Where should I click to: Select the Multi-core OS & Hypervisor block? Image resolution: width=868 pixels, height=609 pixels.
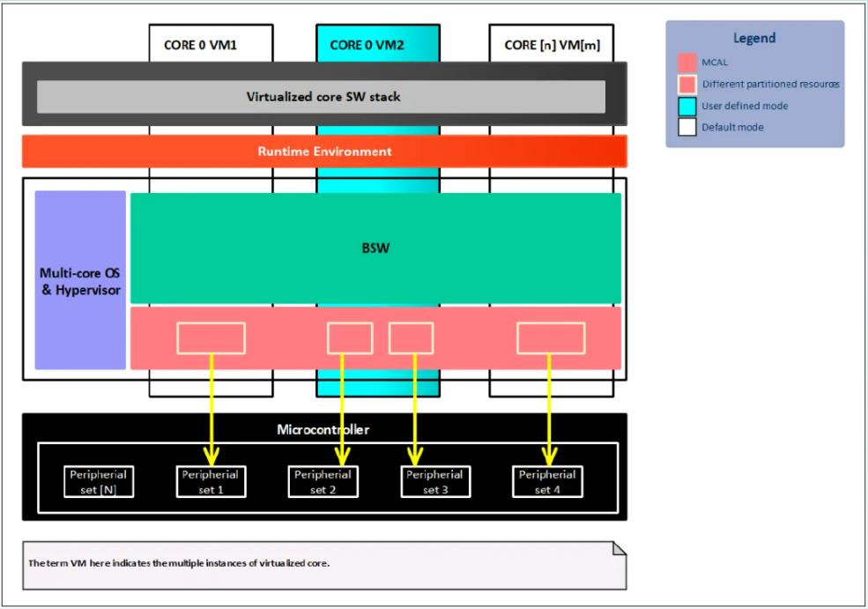pyautogui.click(x=80, y=280)
